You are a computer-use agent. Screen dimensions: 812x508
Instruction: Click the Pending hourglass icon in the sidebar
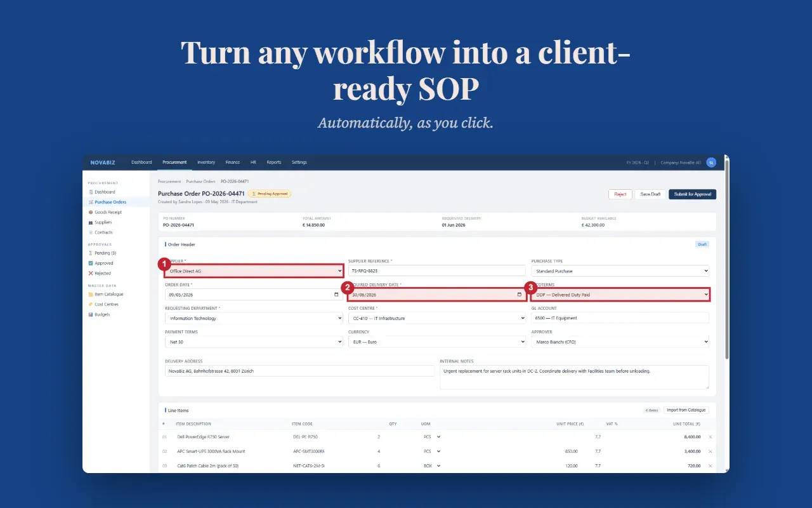pos(91,253)
